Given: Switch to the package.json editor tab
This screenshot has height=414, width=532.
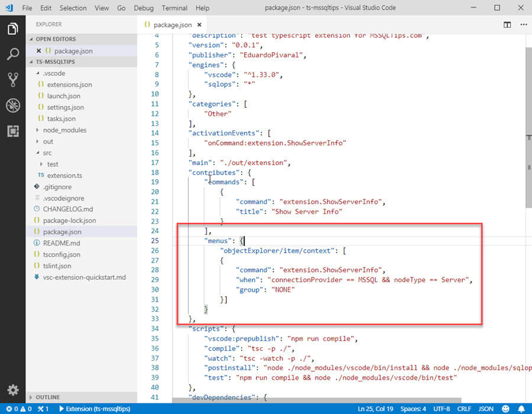Looking at the screenshot, I should (171, 25).
